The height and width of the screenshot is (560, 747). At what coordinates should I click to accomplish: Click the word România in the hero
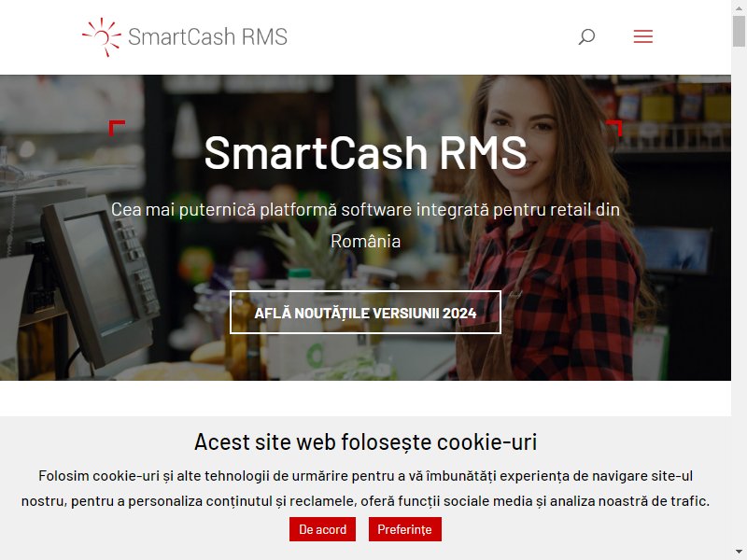365,242
